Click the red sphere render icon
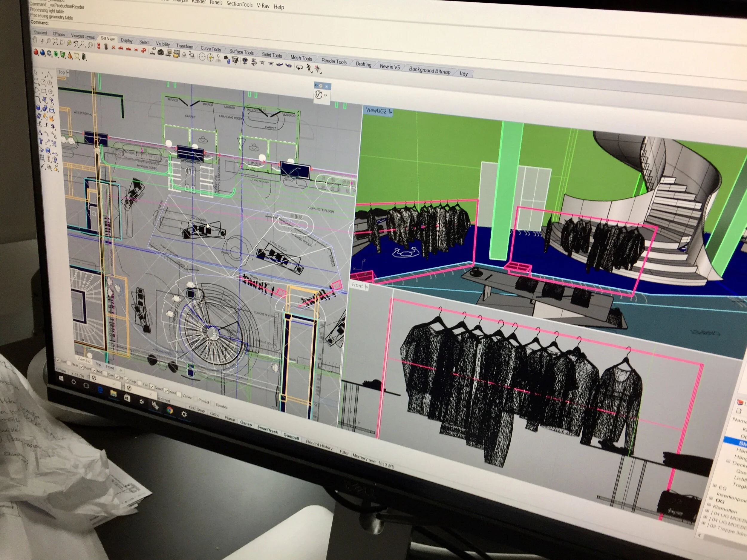 [x=36, y=52]
